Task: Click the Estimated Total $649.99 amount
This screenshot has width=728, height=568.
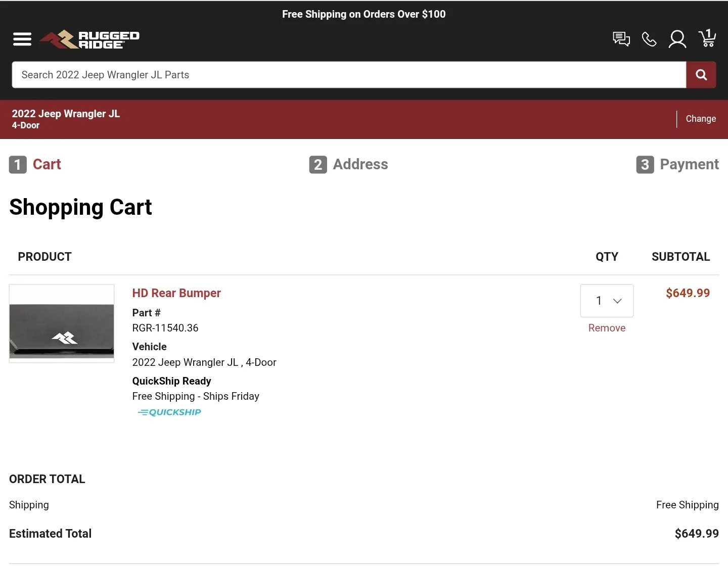Action: point(697,534)
